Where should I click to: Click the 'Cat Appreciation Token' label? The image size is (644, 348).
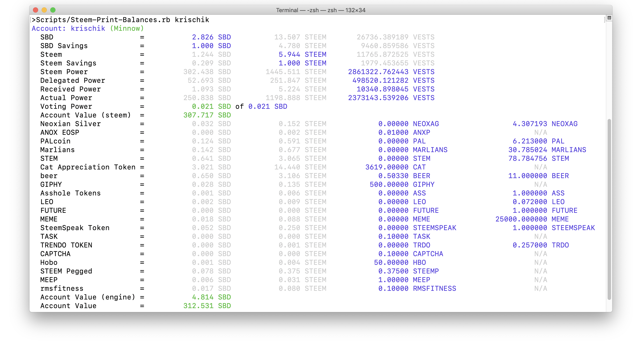click(88, 167)
